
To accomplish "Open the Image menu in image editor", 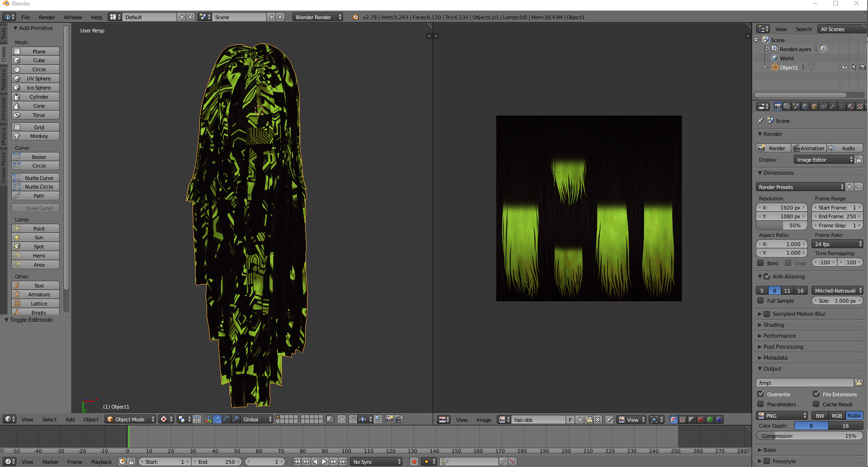I will tap(483, 420).
